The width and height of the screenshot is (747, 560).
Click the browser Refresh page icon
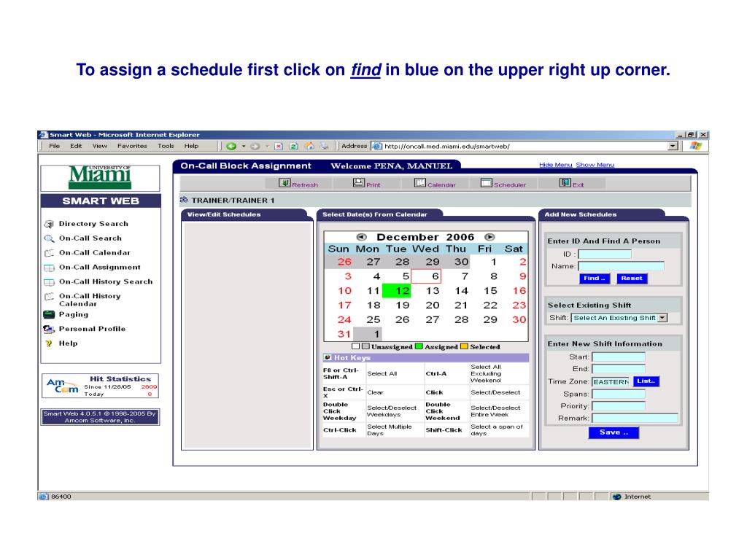coord(294,146)
